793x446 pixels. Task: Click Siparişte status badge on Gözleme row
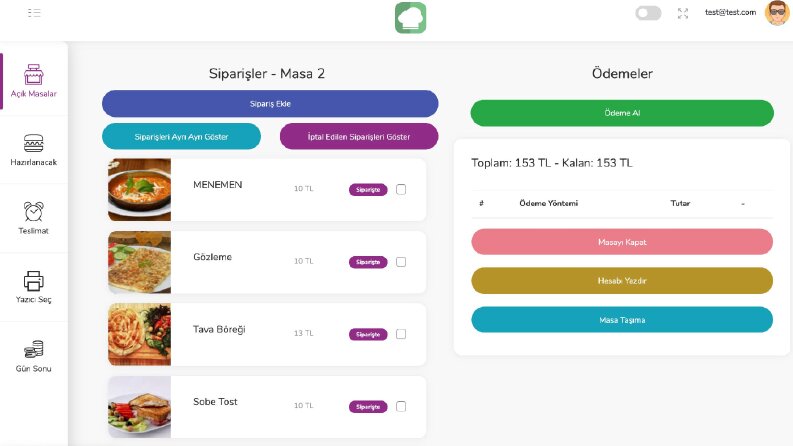click(x=368, y=262)
